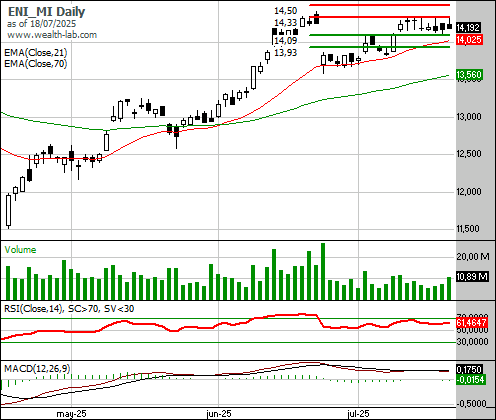Select the EMA(Close,21) legend label
Viewport: 496px width, 420px height.
tap(36, 53)
